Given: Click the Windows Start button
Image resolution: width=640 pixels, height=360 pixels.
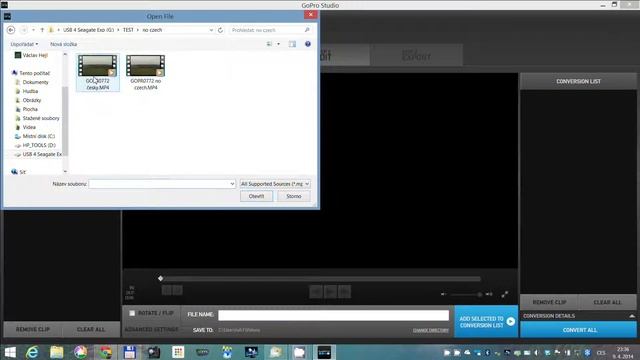Looking at the screenshot, I should [10, 352].
